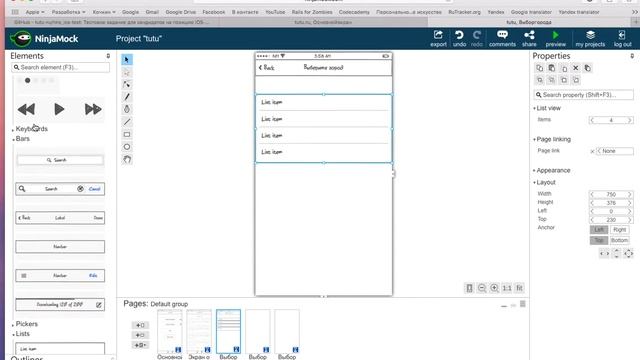
Task: Increase the Top value
Action: pos(630,220)
